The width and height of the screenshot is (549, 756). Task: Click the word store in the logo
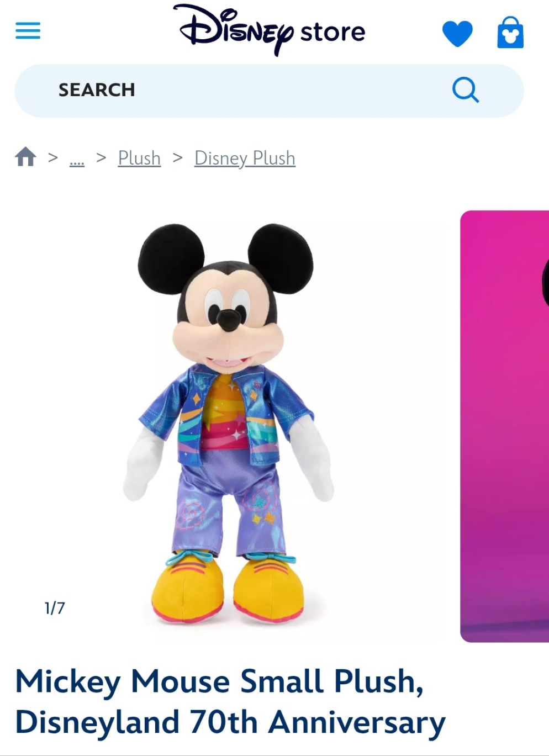(332, 33)
